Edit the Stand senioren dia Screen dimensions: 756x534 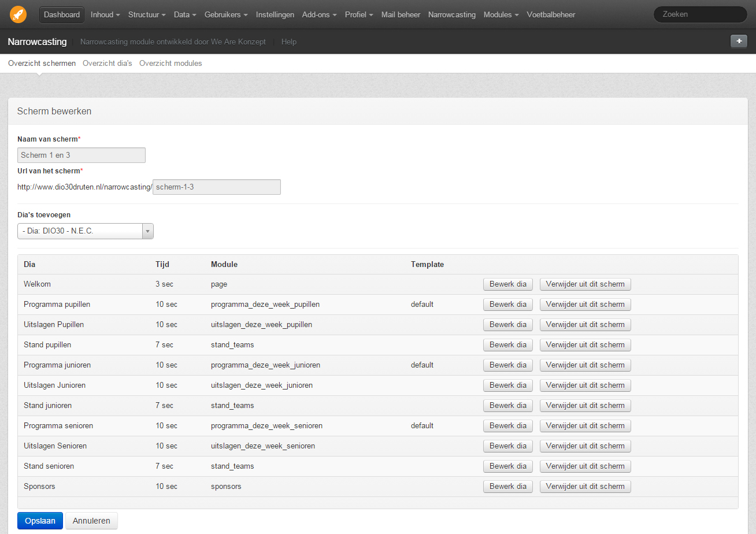click(508, 466)
